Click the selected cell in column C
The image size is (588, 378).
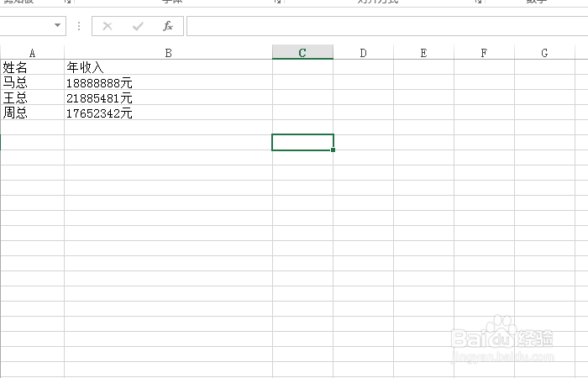pos(302,143)
